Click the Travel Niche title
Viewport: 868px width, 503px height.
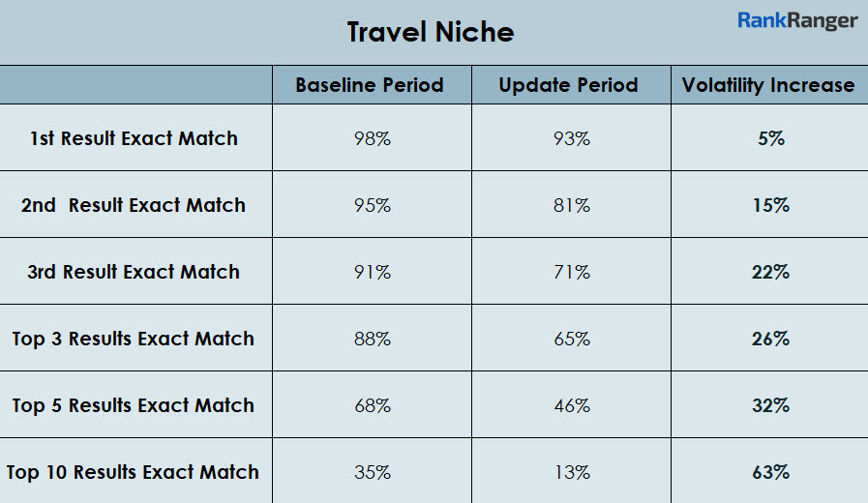[x=431, y=33]
